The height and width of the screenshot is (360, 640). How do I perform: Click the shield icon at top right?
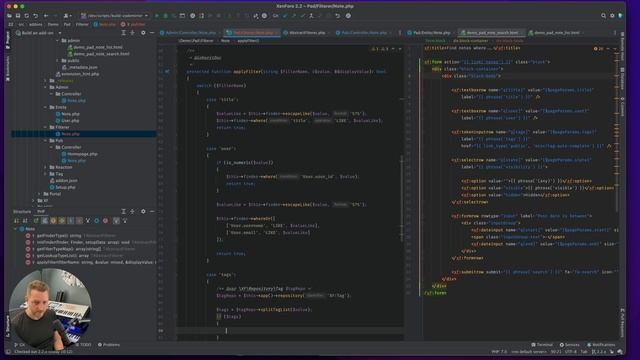click(620, 16)
